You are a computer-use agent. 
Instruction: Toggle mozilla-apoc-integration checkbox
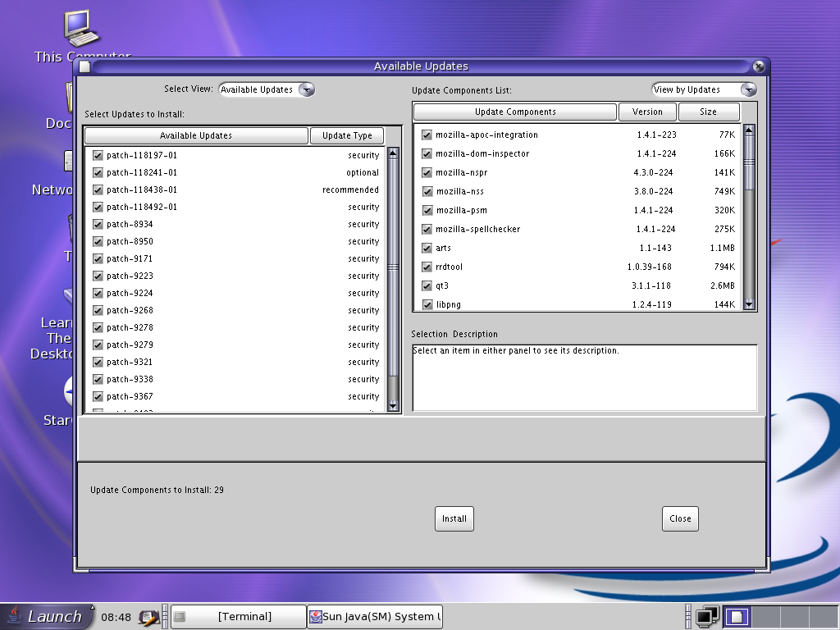tap(427, 135)
